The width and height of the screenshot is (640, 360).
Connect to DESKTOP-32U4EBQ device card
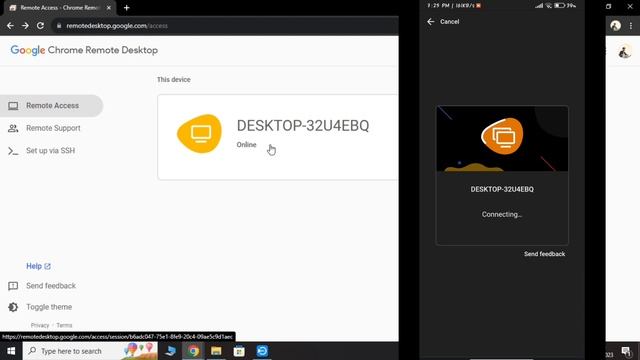point(278,137)
